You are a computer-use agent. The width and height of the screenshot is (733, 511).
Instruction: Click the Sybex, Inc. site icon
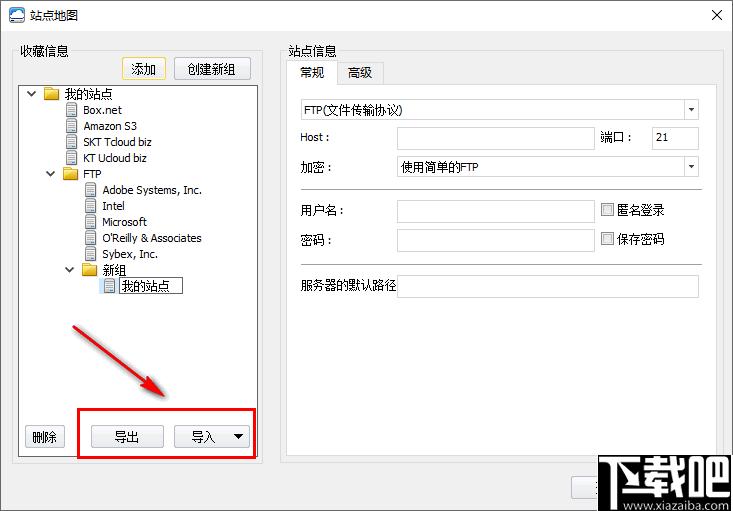pos(90,254)
